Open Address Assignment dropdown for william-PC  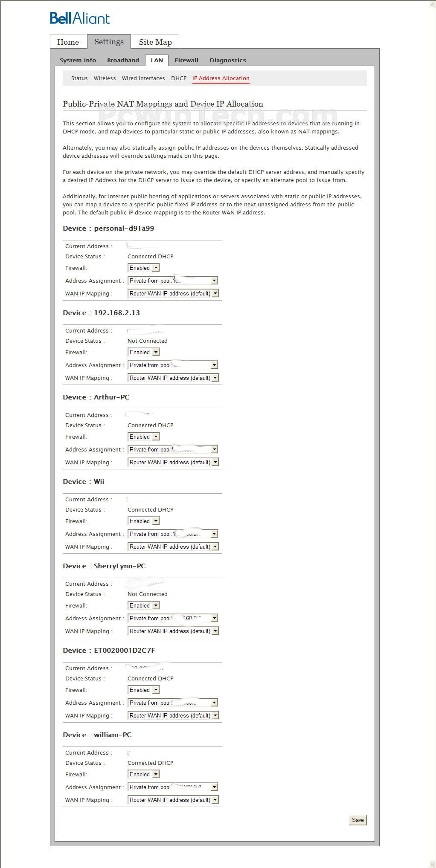(173, 787)
